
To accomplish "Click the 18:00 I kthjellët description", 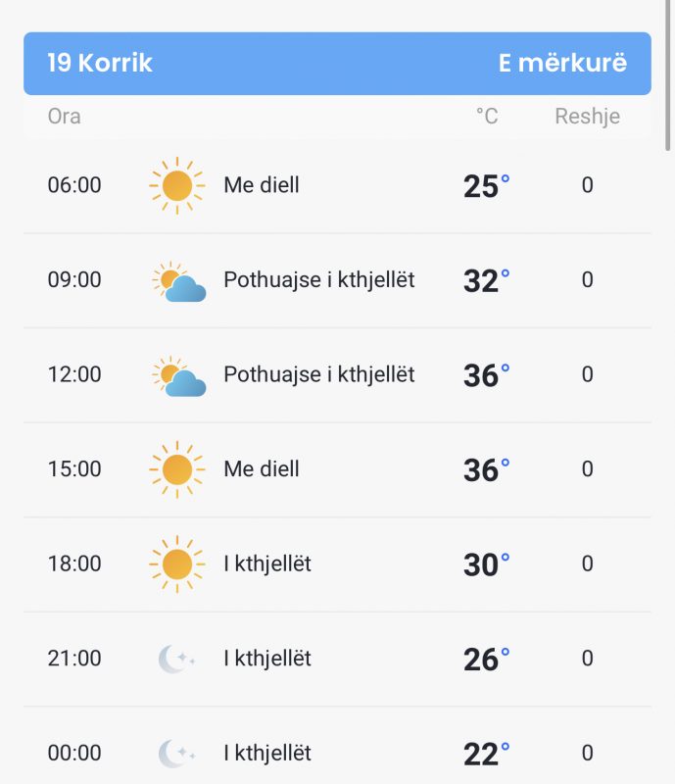I will pos(267,564).
